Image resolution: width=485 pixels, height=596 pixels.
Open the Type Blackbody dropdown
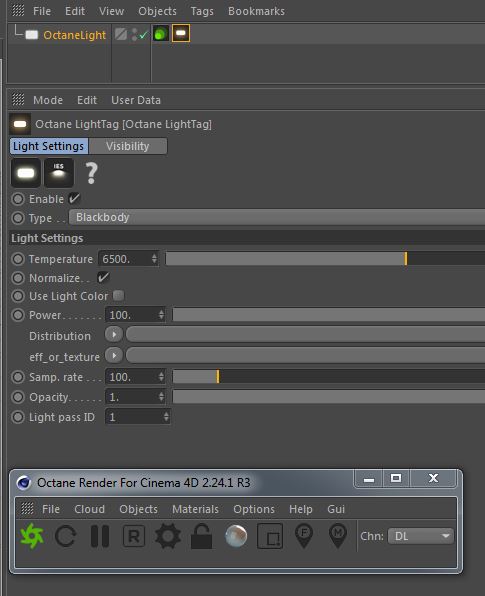click(277, 217)
